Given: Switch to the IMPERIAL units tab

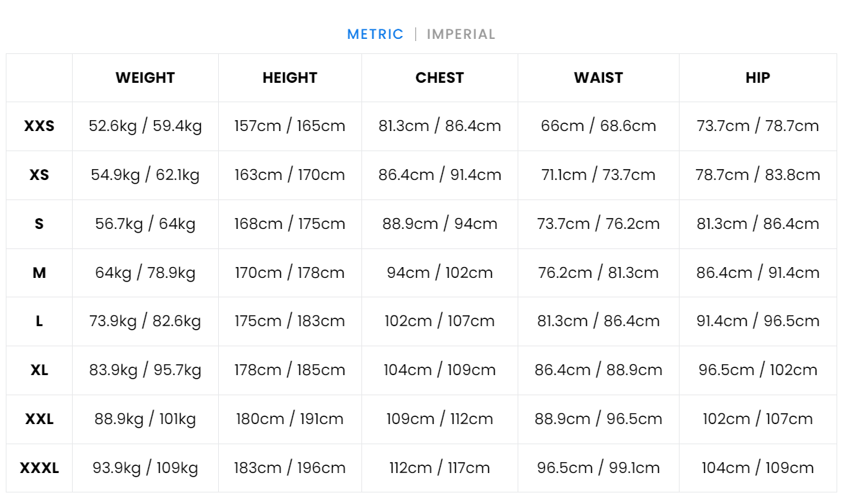Looking at the screenshot, I should [x=461, y=34].
